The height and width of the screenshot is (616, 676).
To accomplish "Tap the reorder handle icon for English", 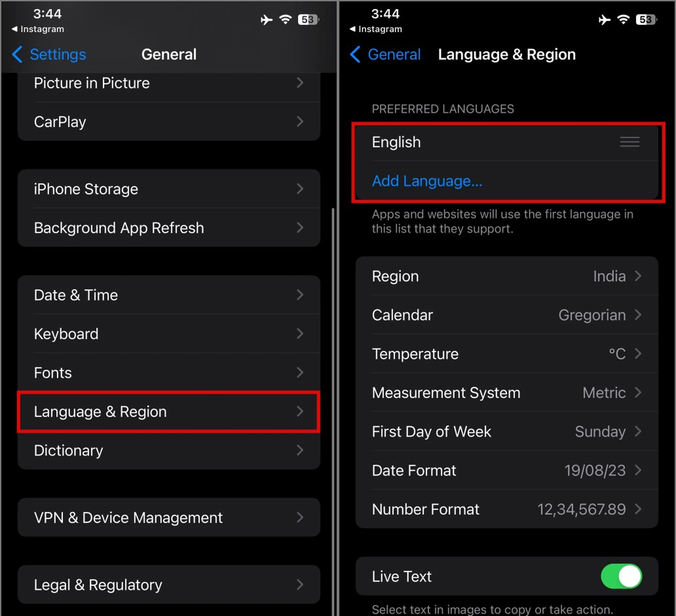I will (629, 142).
